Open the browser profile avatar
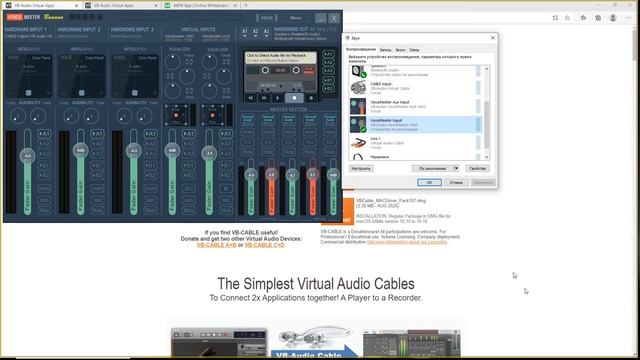This screenshot has width=640, height=360. point(613,18)
